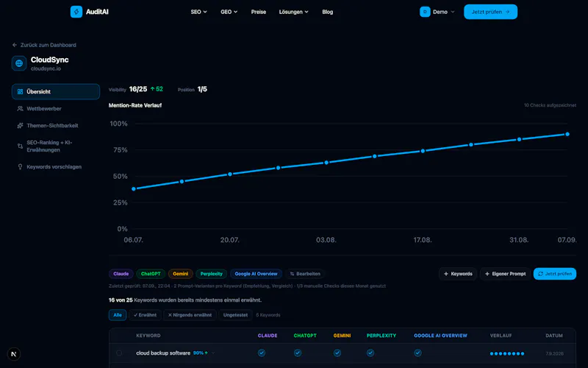Open the Lösungen dropdown menu
The image size is (588, 368).
293,12
